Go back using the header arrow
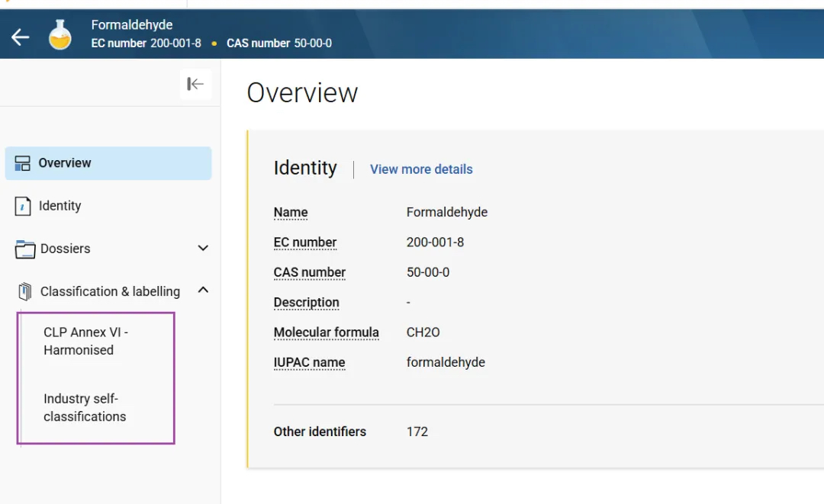 point(20,37)
